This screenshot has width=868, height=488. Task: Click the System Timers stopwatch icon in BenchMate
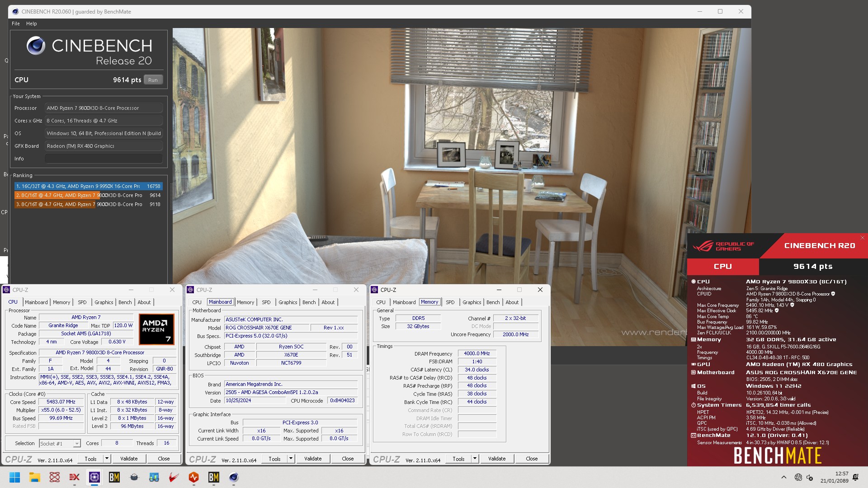(693, 405)
